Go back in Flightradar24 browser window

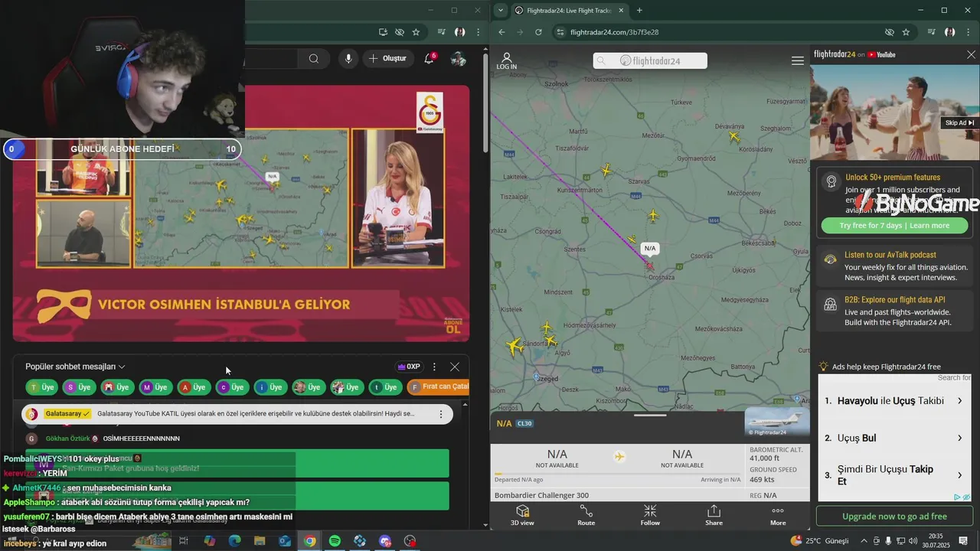click(501, 32)
